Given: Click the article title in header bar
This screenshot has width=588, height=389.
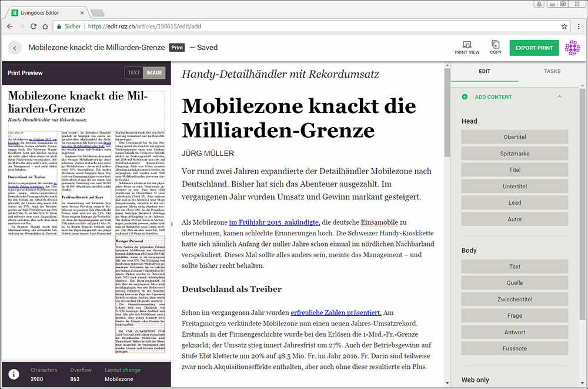Looking at the screenshot, I should (x=97, y=48).
